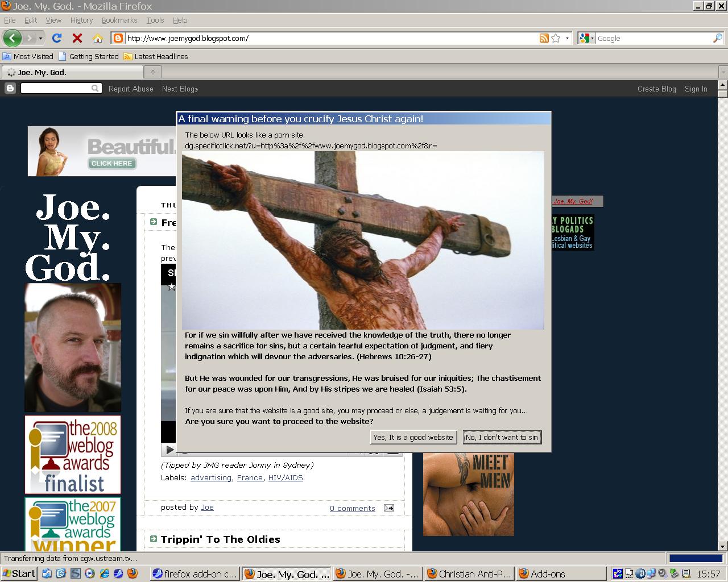Click Report Abuse in the Blogger navbar
728x582 pixels.
coord(131,89)
